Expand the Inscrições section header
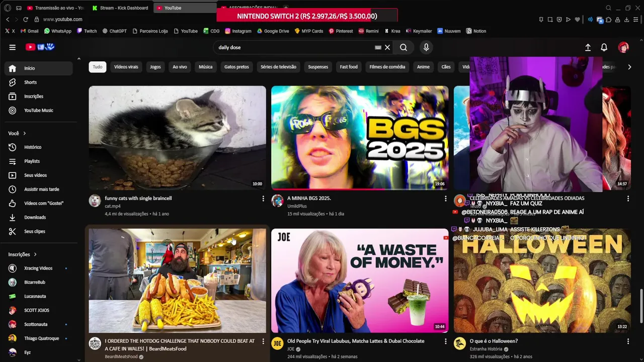The height and width of the screenshot is (362, 644). [23, 254]
